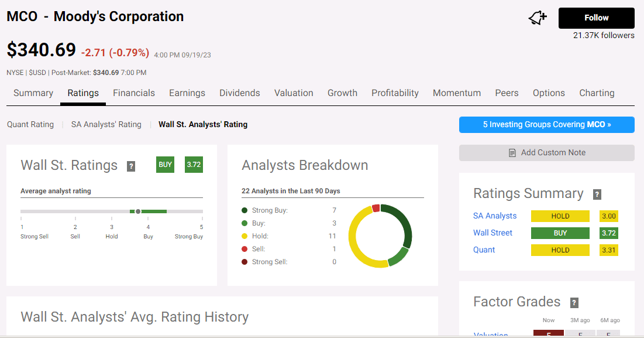
Task: Click the bell alert icon
Action: (537, 18)
